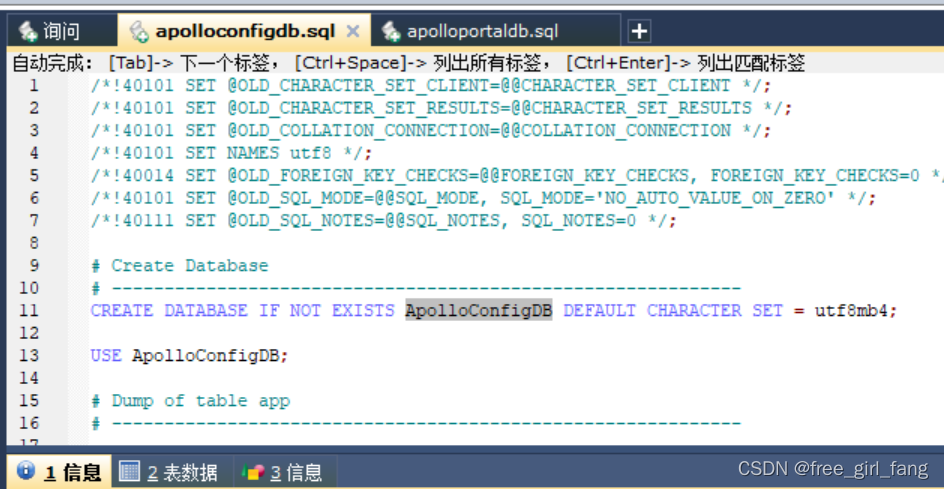Close the apolloconfigdb.sql tab

(353, 31)
